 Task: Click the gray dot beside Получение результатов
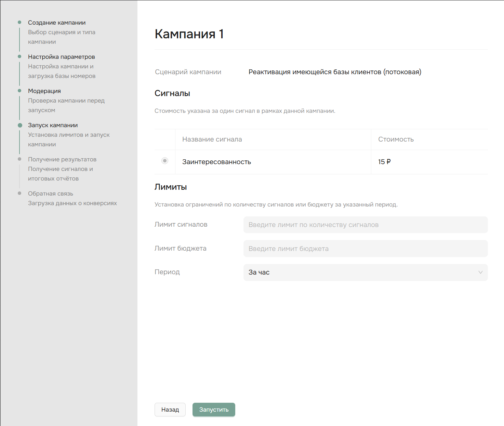coord(19,159)
